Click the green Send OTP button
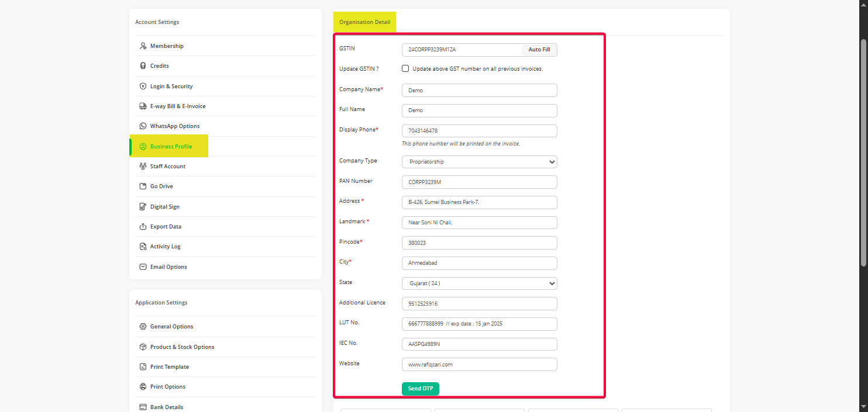 [420, 389]
